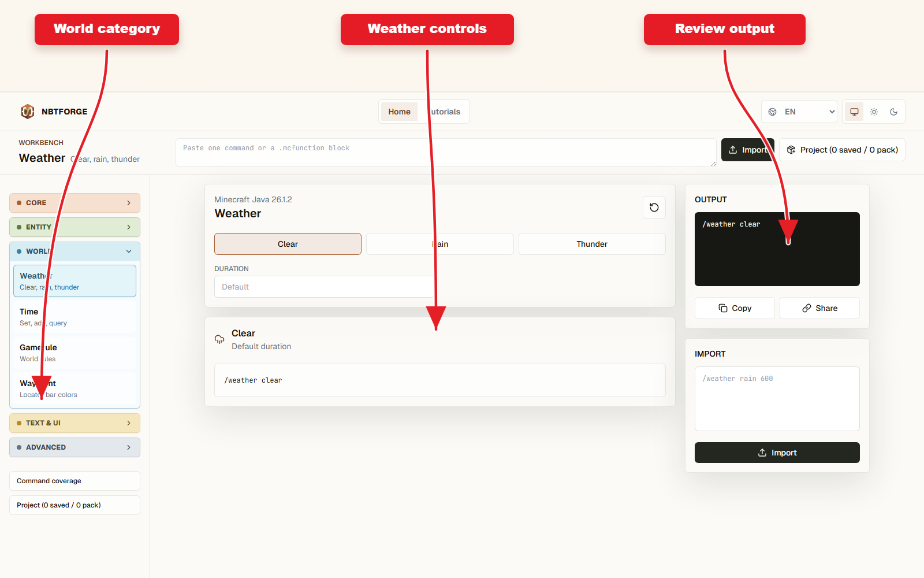Click the NBTFORGE logo icon

[x=27, y=112]
